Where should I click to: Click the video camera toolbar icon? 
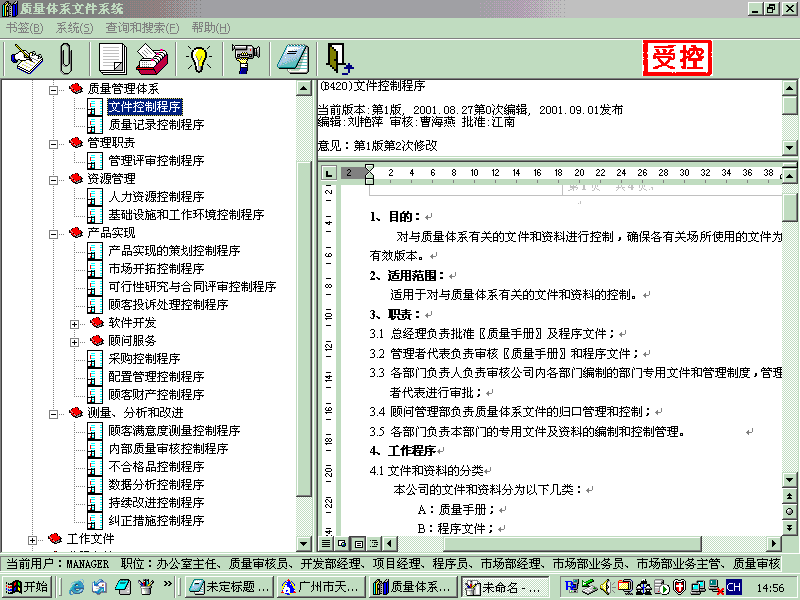[244, 58]
